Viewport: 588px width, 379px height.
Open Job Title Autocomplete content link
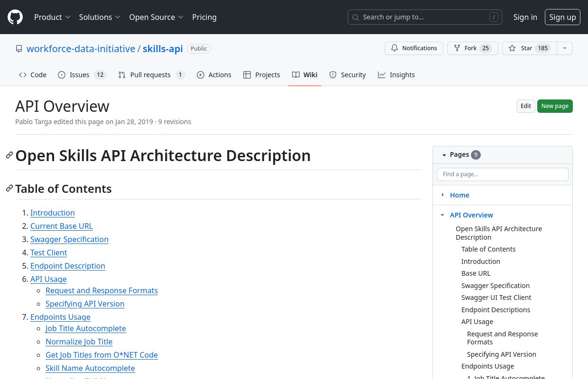coord(86,328)
